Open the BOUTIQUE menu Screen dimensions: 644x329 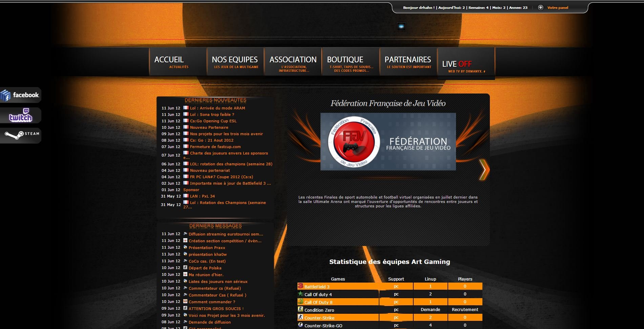click(x=351, y=61)
